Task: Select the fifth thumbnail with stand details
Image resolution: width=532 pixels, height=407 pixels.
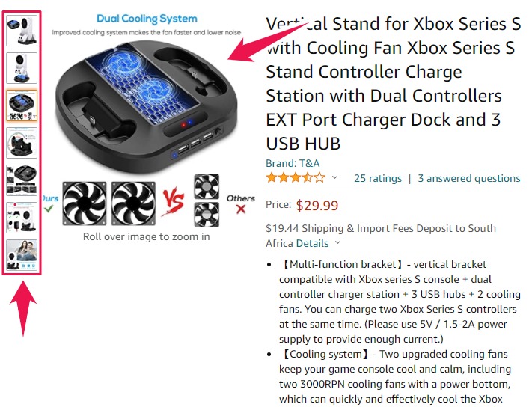Action: (22, 180)
